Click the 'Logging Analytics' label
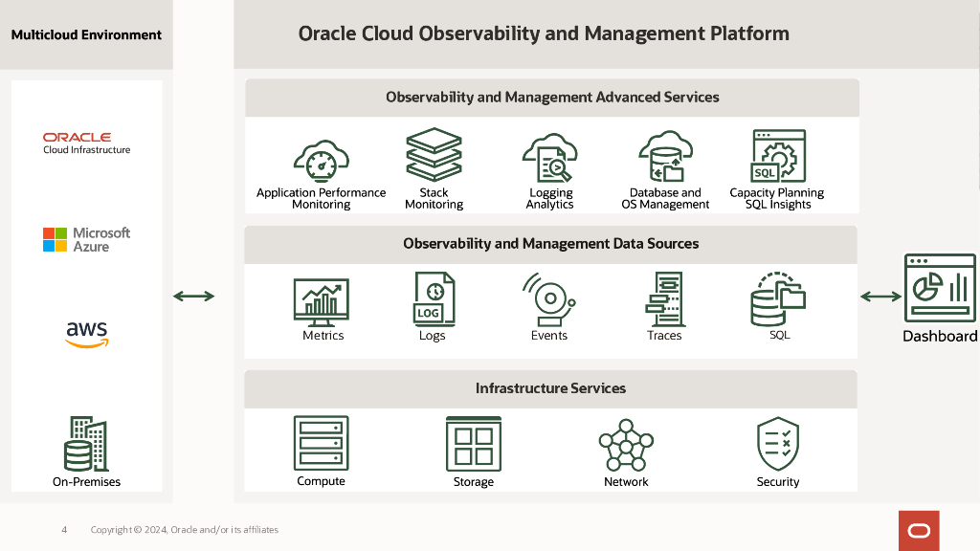The height and width of the screenshot is (551, 980). pyautogui.click(x=550, y=199)
